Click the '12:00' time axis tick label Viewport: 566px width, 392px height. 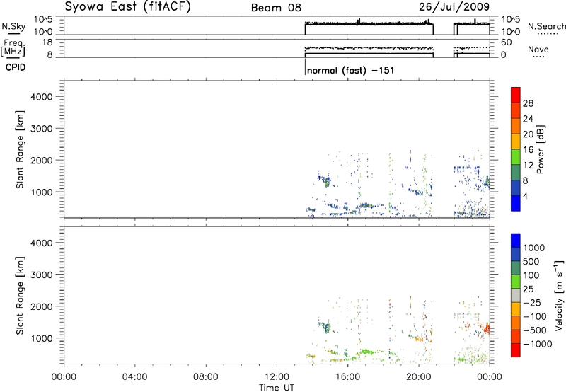click(277, 377)
